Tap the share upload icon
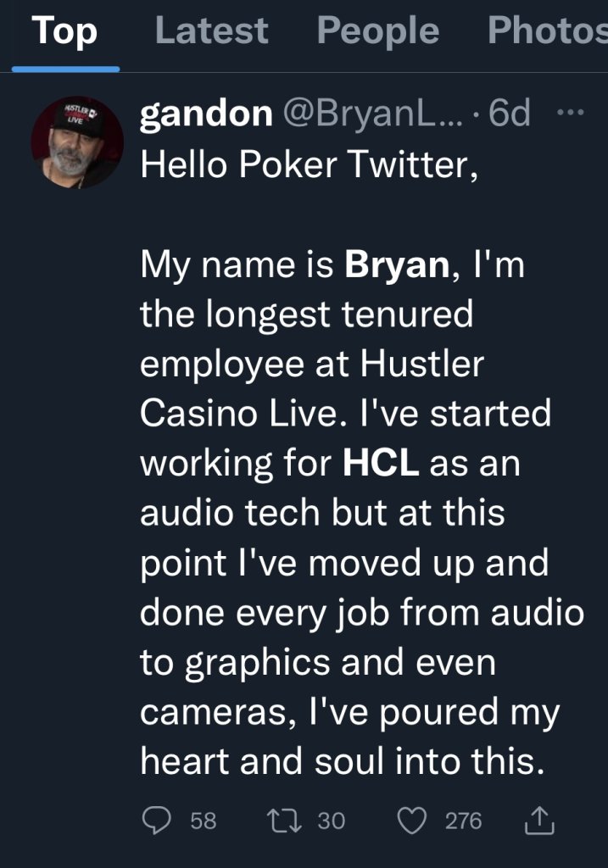The width and height of the screenshot is (608, 868). [541, 819]
